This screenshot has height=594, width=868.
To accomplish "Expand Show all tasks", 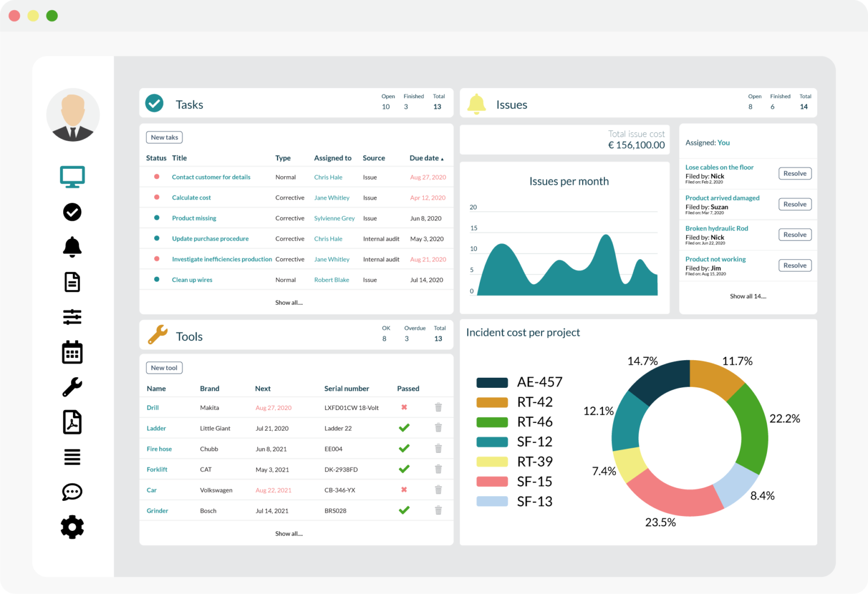I will [289, 302].
